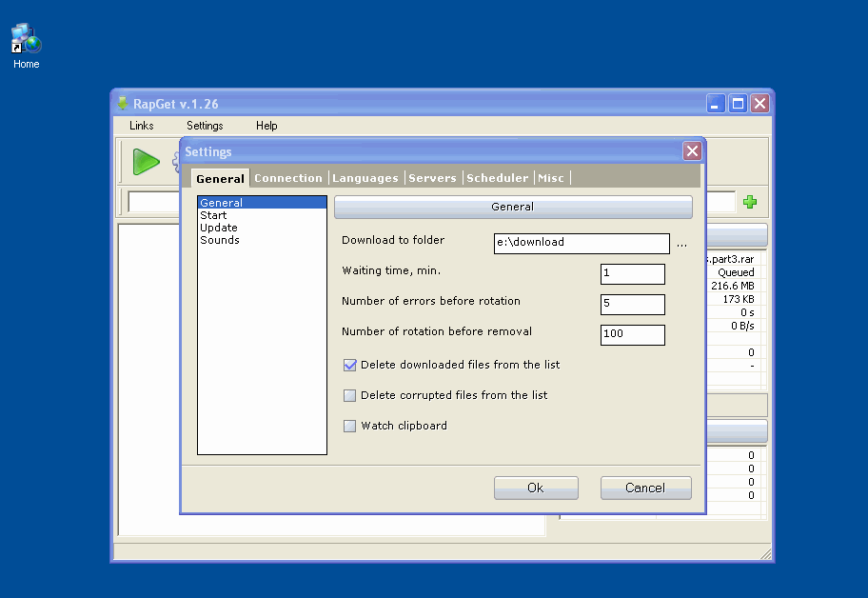The image size is (868, 598).
Task: Click Number of errors before rotation field
Action: (x=633, y=305)
